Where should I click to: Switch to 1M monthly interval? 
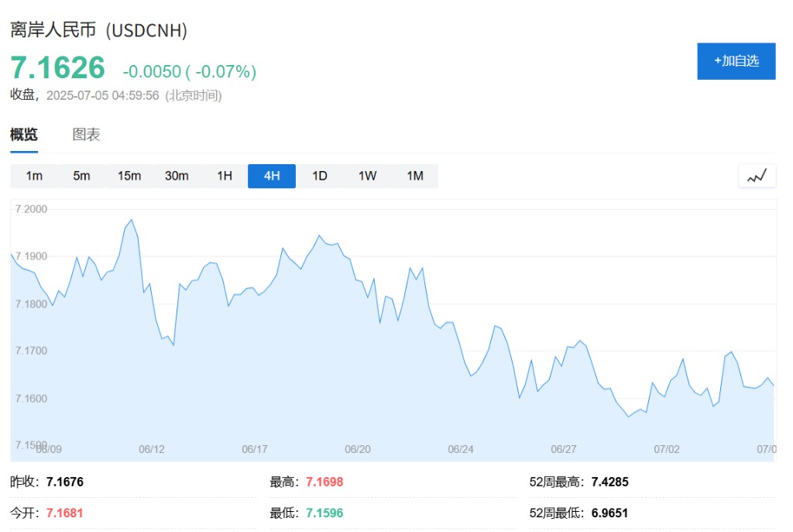point(415,176)
